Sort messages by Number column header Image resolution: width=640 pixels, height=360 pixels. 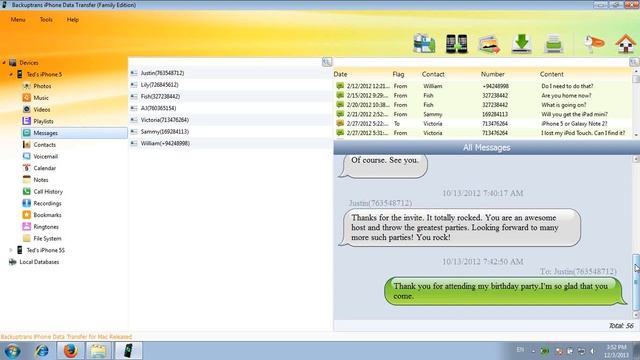click(x=493, y=74)
